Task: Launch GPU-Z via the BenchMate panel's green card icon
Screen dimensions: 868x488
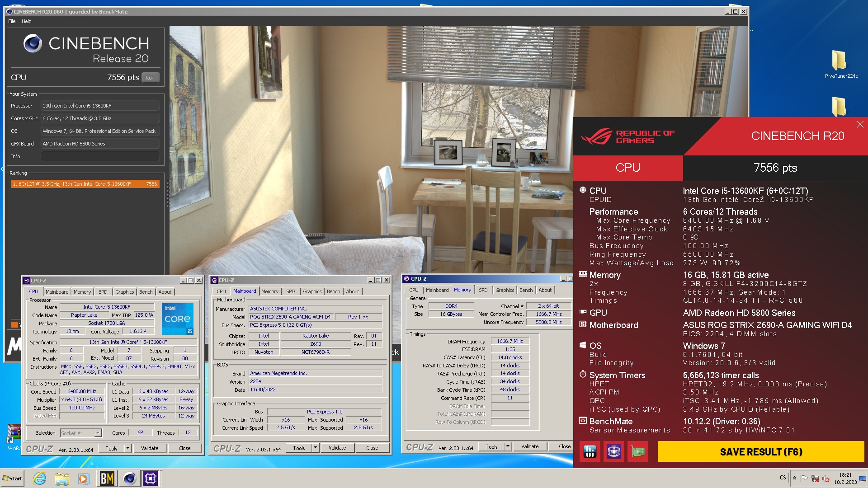Action: coord(637,452)
